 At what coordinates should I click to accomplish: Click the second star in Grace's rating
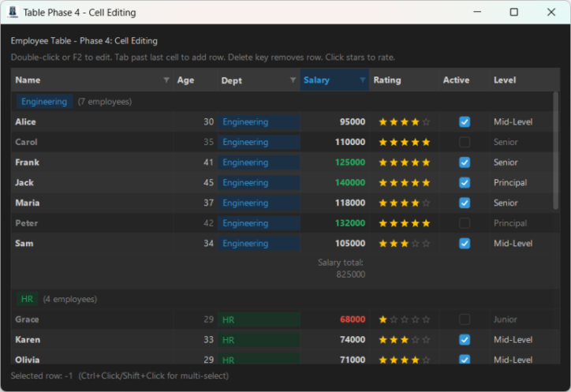pos(394,319)
